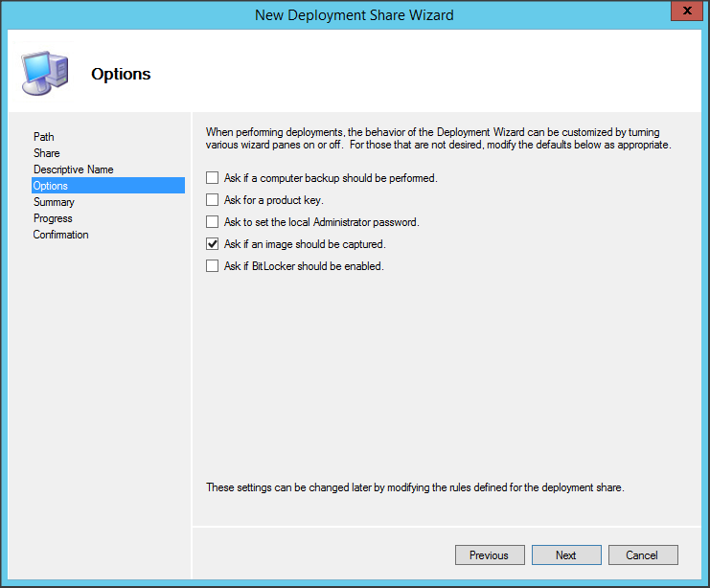The height and width of the screenshot is (588, 710).
Task: Enable the computer backup prompt checkbox
Action: [x=213, y=178]
